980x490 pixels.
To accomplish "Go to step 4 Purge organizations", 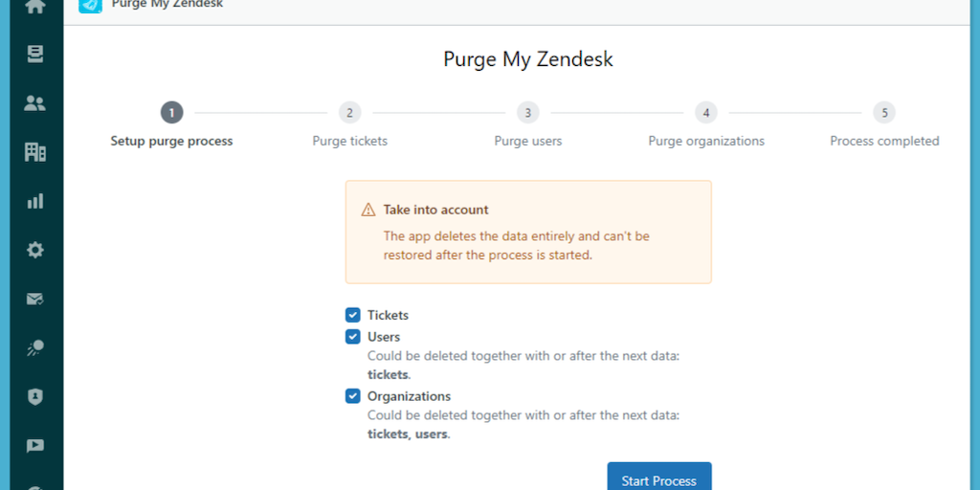I will click(x=706, y=113).
